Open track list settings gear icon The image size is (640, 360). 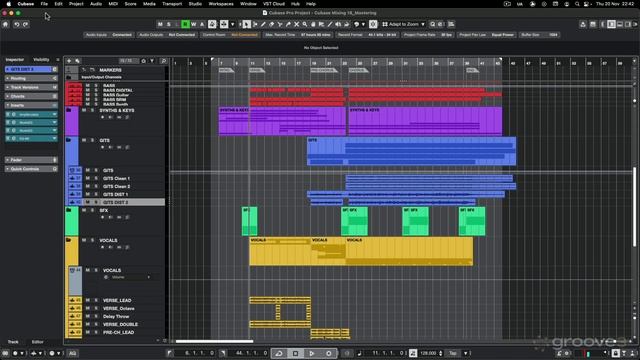pos(143,61)
